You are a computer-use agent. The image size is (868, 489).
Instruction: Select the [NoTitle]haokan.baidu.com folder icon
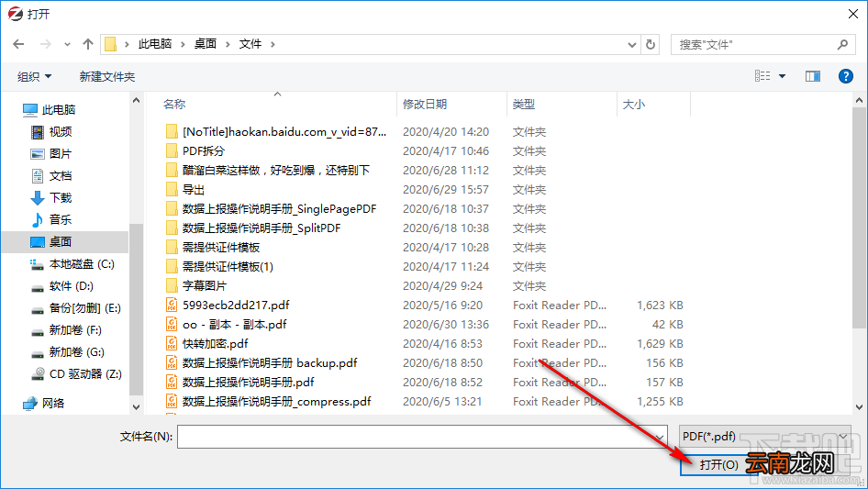(172, 132)
